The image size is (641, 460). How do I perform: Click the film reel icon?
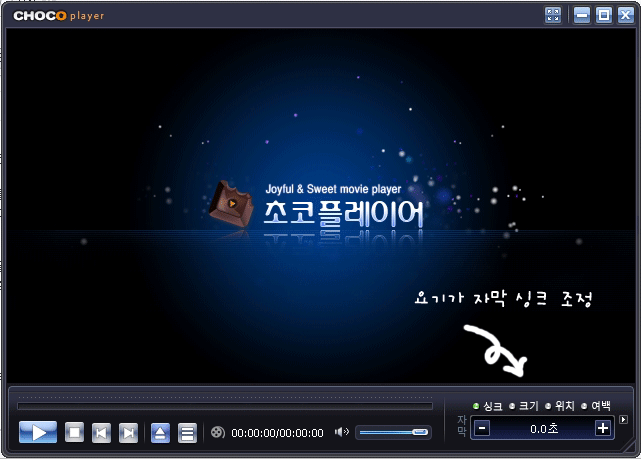pyautogui.click(x=217, y=432)
